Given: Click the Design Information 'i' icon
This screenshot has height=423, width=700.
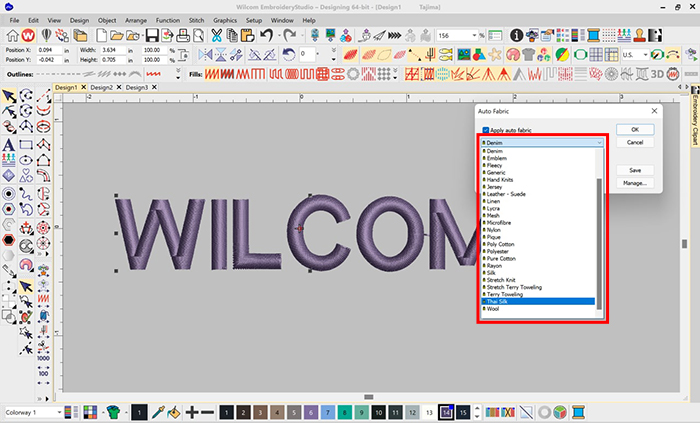Looking at the screenshot, I should [517, 35].
